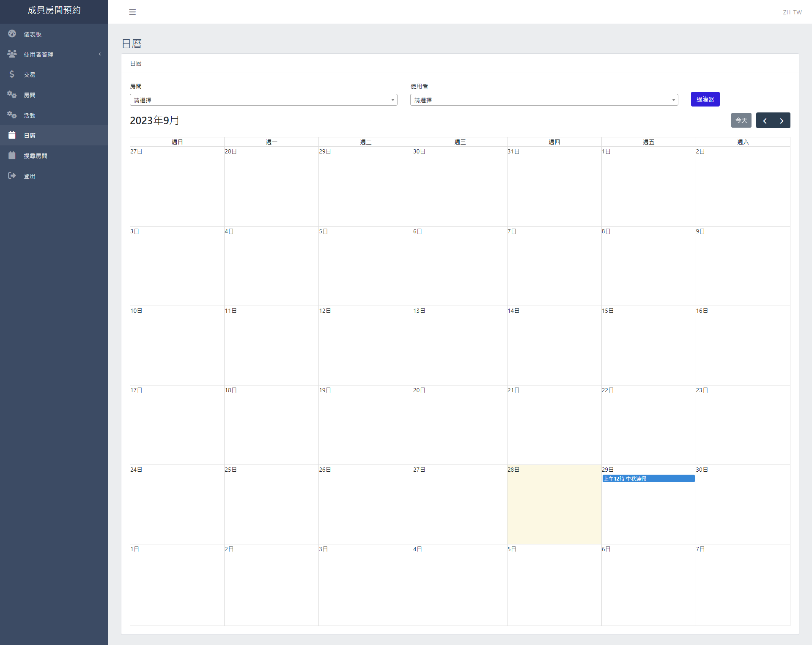812x645 pixels.
Task: Open the 儀表板 dashboard menu item
Action: [54, 34]
